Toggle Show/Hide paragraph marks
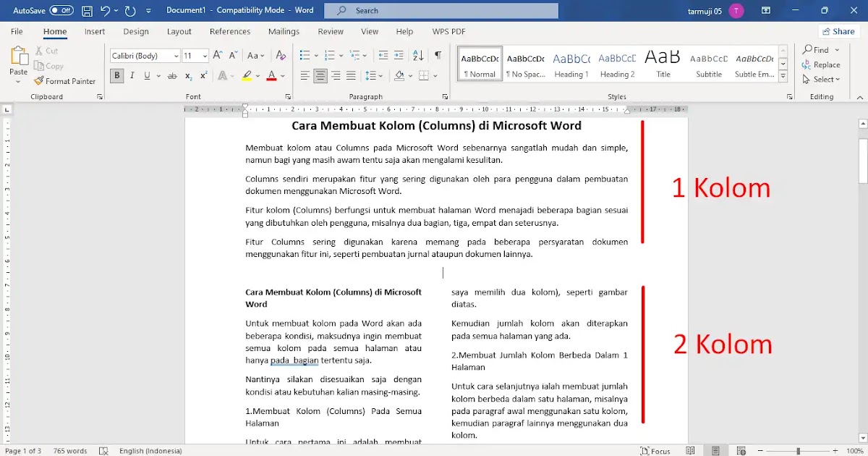Screen dimensions: 868x456 point(438,56)
